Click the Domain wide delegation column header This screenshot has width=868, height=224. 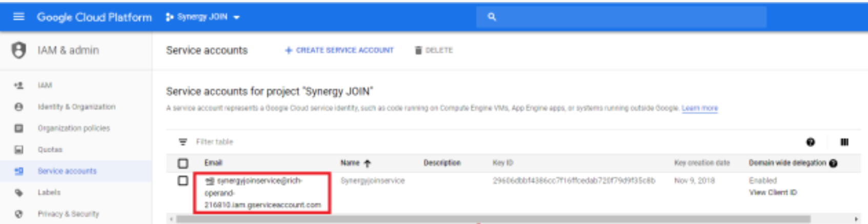pyautogui.click(x=788, y=163)
